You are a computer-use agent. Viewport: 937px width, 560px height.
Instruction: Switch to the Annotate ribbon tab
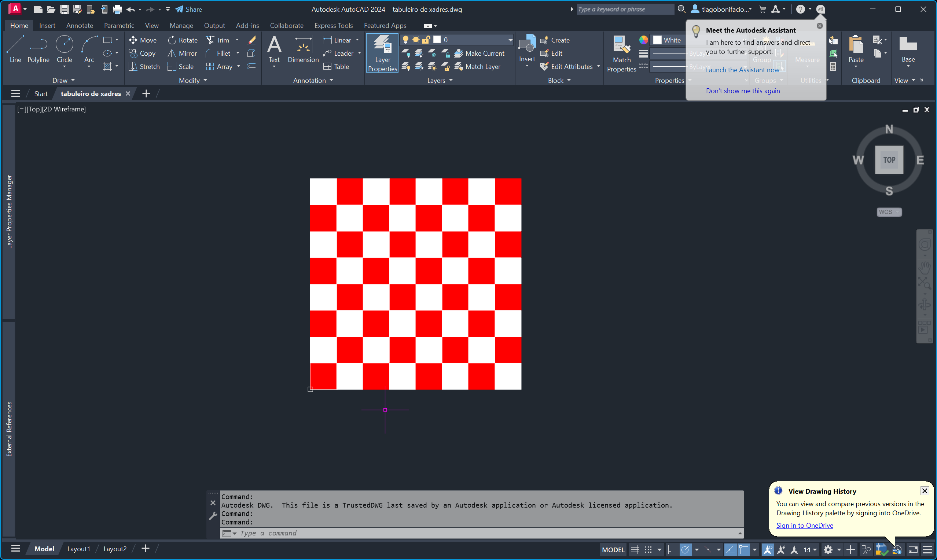point(79,25)
